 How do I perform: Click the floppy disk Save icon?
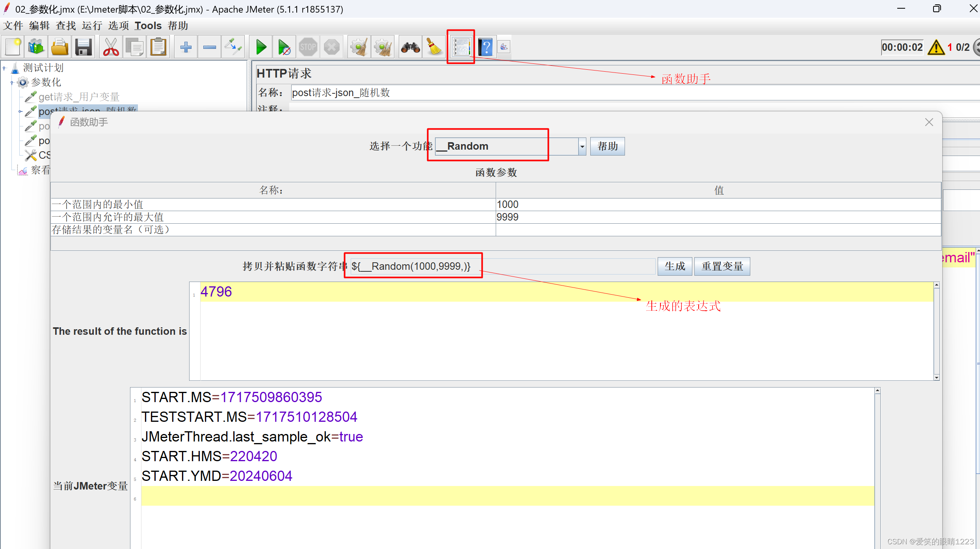point(84,47)
